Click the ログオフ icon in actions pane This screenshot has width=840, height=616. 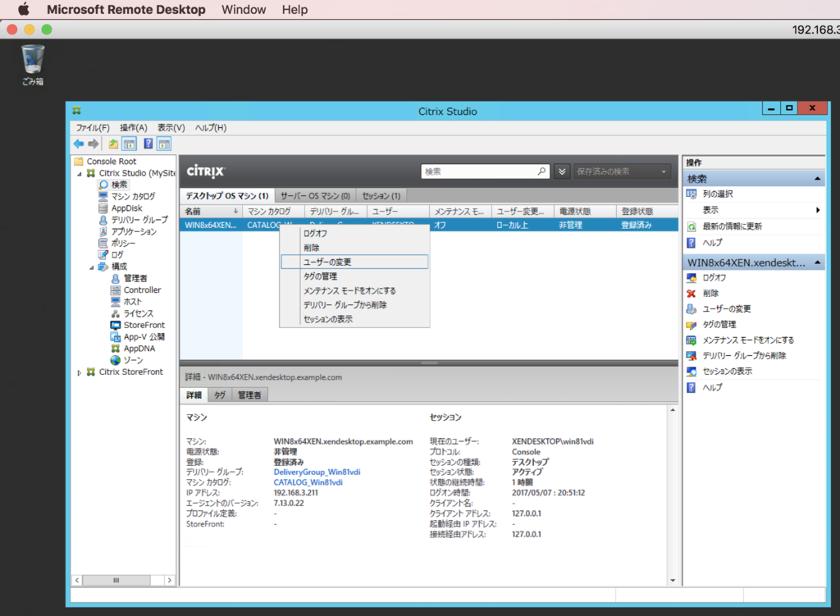[x=691, y=277]
